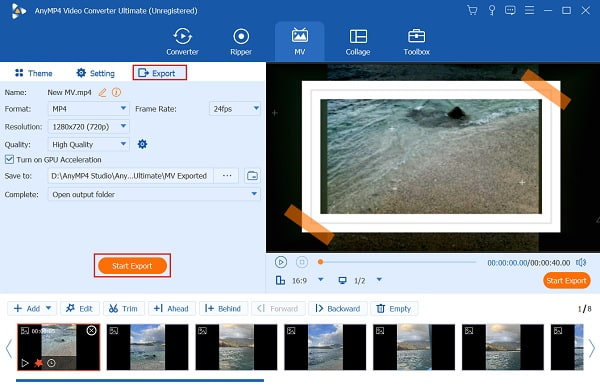Click the preview progress slider handle
The width and height of the screenshot is (600, 389).
click(320, 262)
